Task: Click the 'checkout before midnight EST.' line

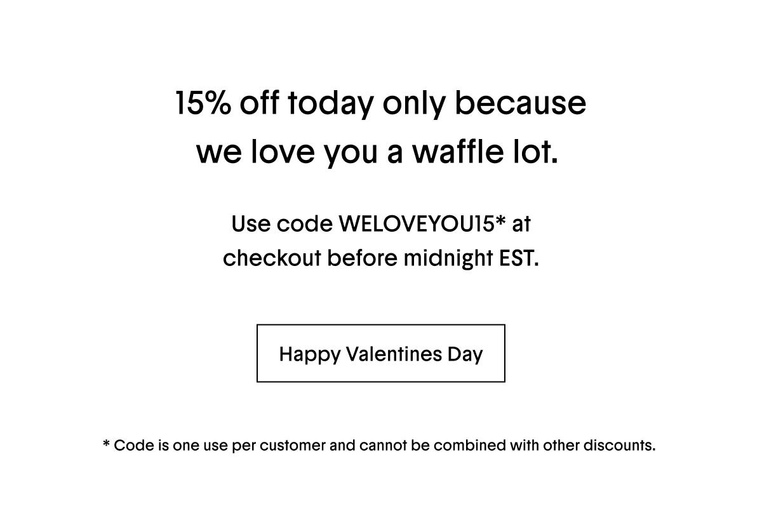Action: (x=381, y=258)
